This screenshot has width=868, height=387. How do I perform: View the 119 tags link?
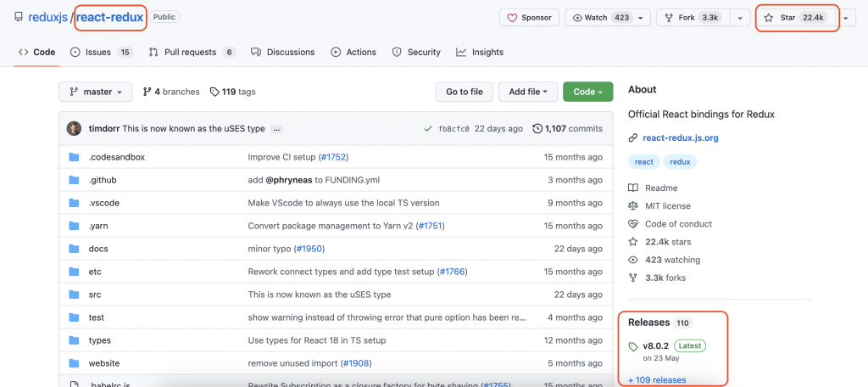(232, 92)
